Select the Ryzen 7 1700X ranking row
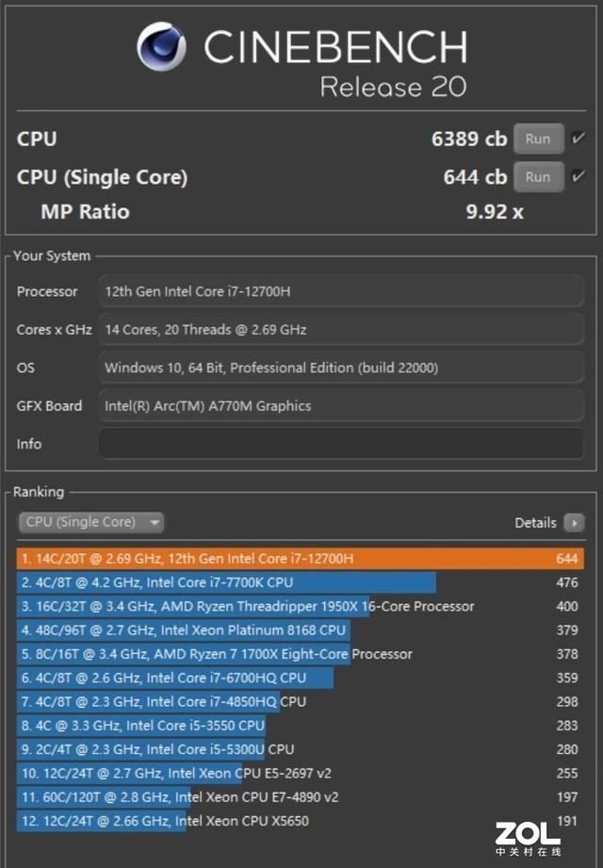This screenshot has height=868, width=603. click(x=300, y=654)
